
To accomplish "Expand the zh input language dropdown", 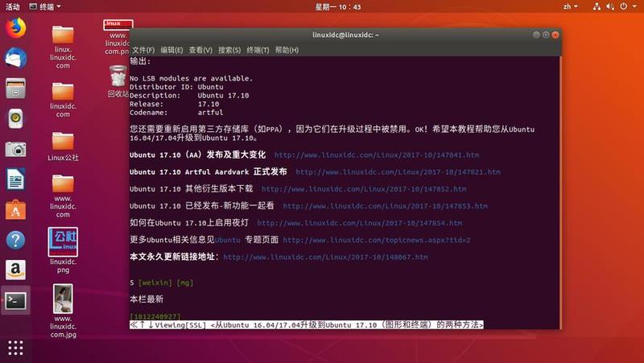I will (571, 6).
